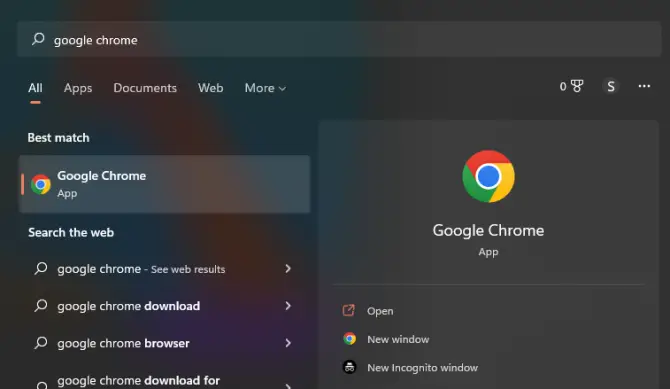Click the 'Search the web' heading
The width and height of the screenshot is (670, 389).
(71, 233)
